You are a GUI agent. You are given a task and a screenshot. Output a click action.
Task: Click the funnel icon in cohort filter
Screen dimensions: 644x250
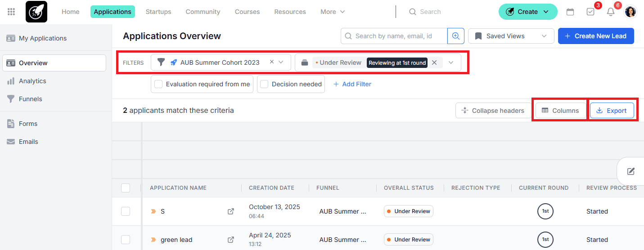coord(161,62)
